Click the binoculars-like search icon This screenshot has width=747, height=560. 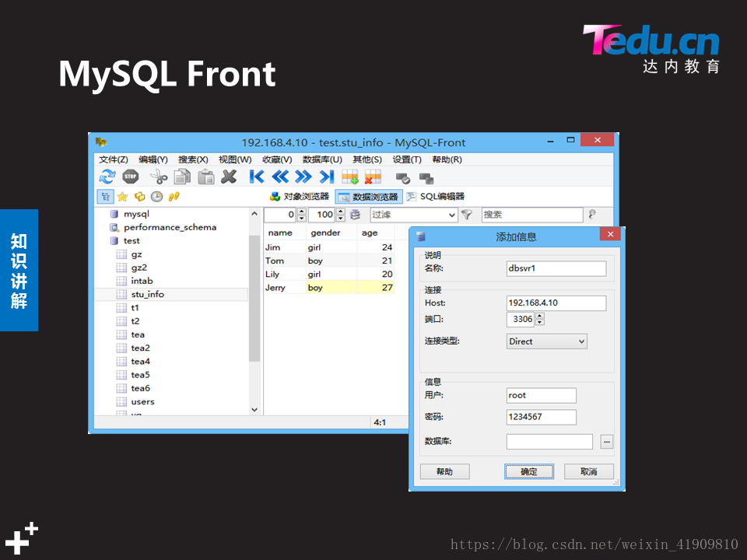click(174, 196)
